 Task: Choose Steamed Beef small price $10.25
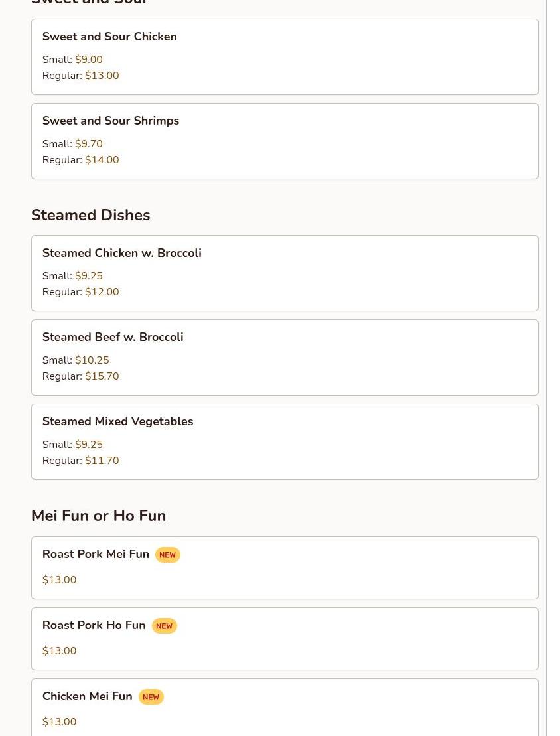92,360
